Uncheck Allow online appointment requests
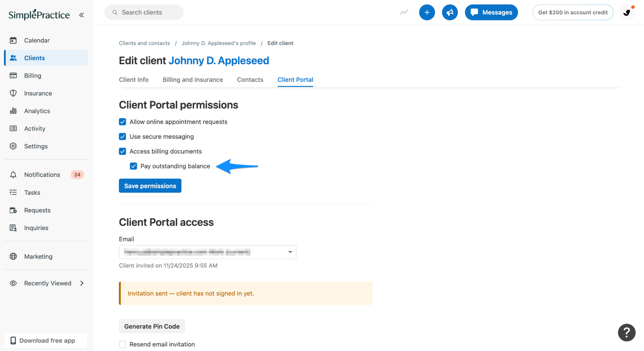The height and width of the screenshot is (351, 644). pyautogui.click(x=122, y=122)
